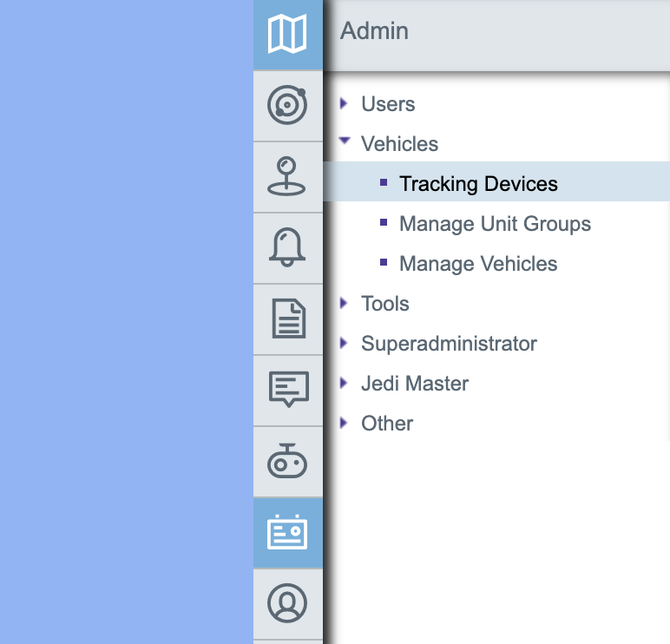Open the document reports icon

click(287, 319)
